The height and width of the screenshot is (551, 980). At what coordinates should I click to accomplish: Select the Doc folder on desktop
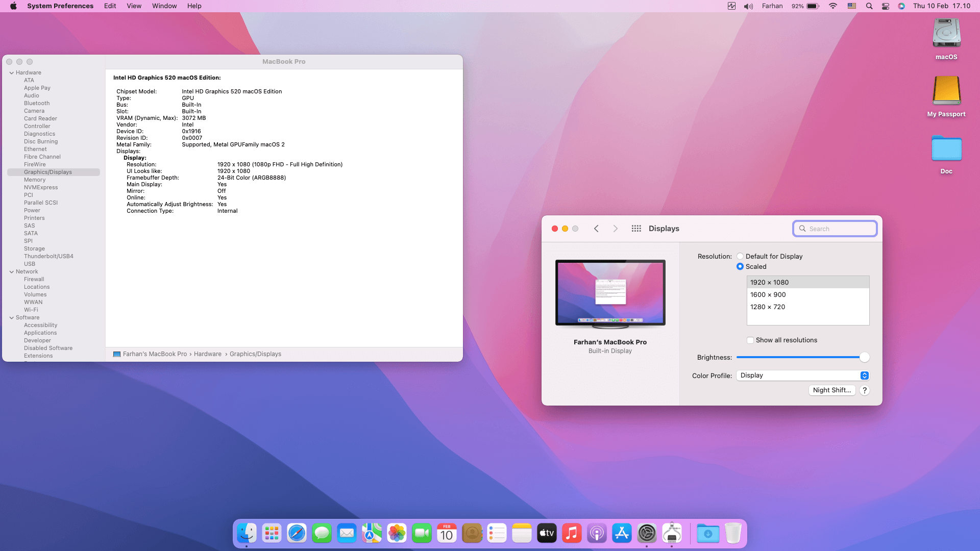pos(946,154)
